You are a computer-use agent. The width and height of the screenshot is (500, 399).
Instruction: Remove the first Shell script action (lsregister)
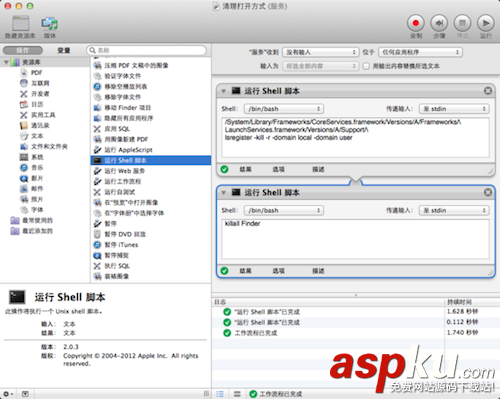[488, 91]
